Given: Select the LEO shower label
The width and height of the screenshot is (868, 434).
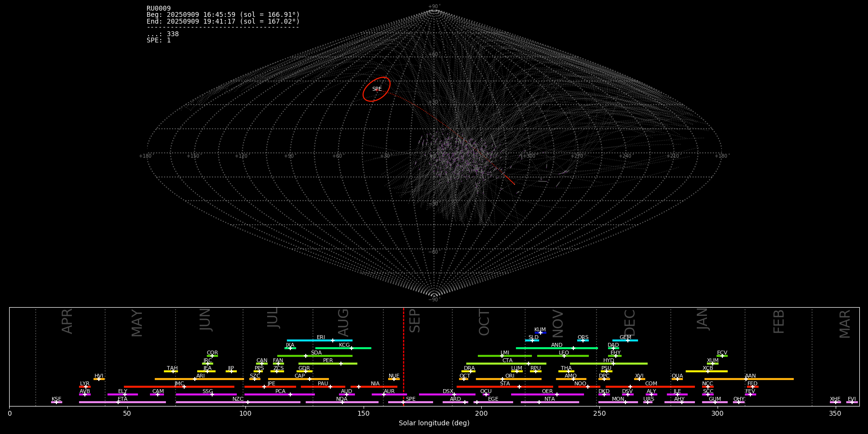Looking at the screenshot, I should 564,353.
